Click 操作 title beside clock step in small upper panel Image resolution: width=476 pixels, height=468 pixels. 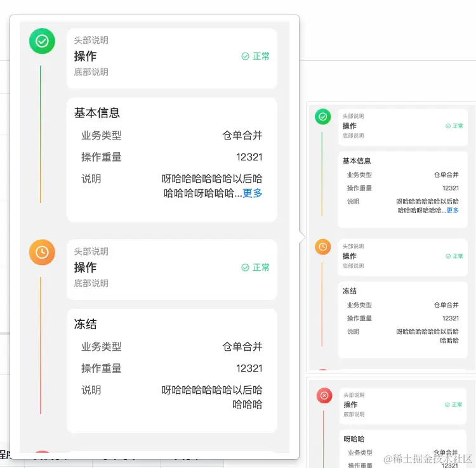point(350,256)
